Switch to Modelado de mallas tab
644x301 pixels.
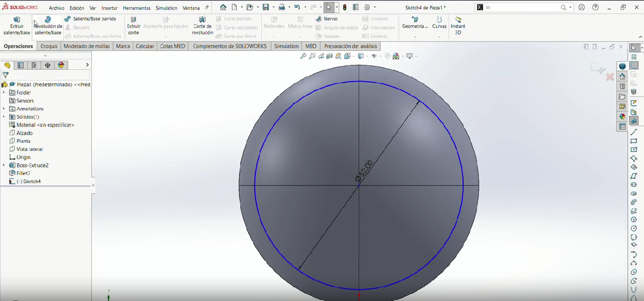(x=87, y=46)
